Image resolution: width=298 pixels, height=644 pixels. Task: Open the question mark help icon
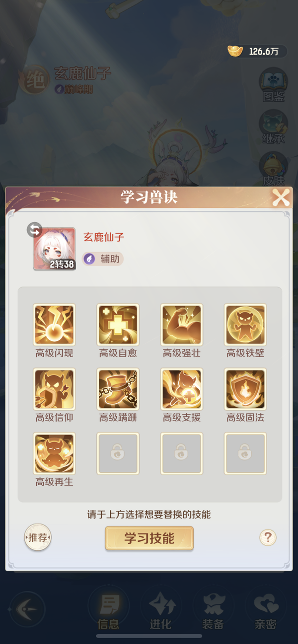268,537
